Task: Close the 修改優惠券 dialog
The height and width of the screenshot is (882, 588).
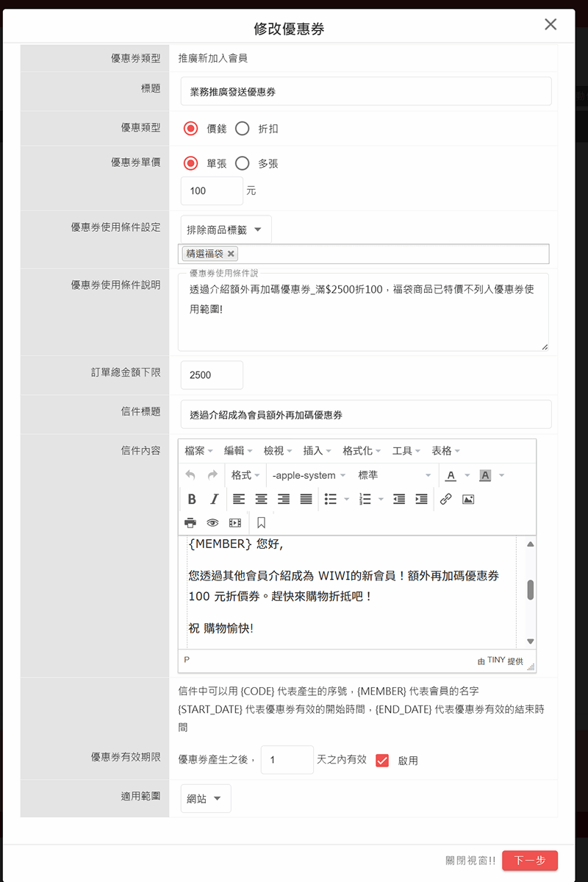Action: (551, 24)
